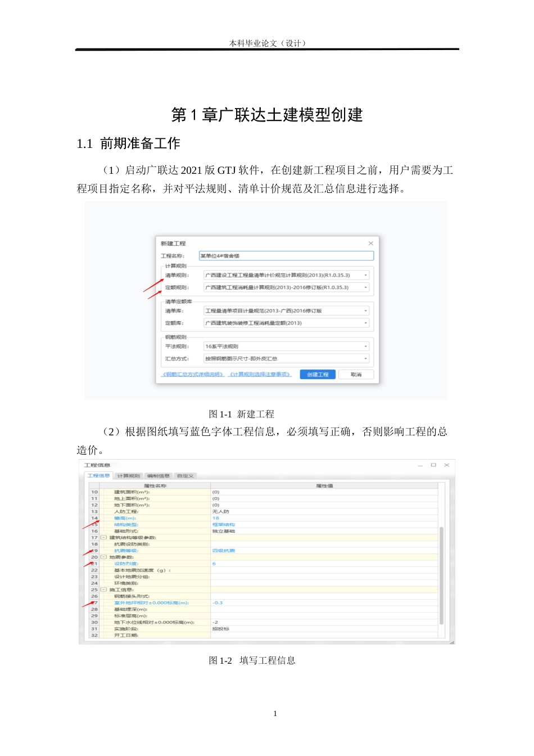This screenshot has height=756, width=534.
Task: Open the 清单规则 dropdown list
Action: pos(365,275)
